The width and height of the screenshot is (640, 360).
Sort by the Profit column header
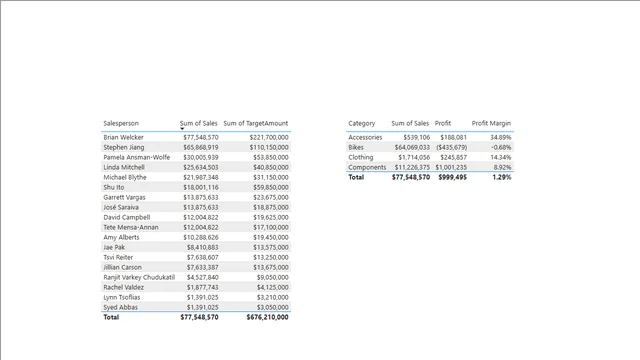[x=443, y=123]
